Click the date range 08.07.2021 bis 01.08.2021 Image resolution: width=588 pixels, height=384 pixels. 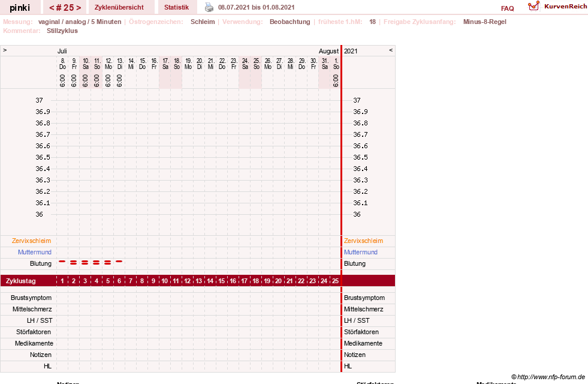click(x=256, y=7)
